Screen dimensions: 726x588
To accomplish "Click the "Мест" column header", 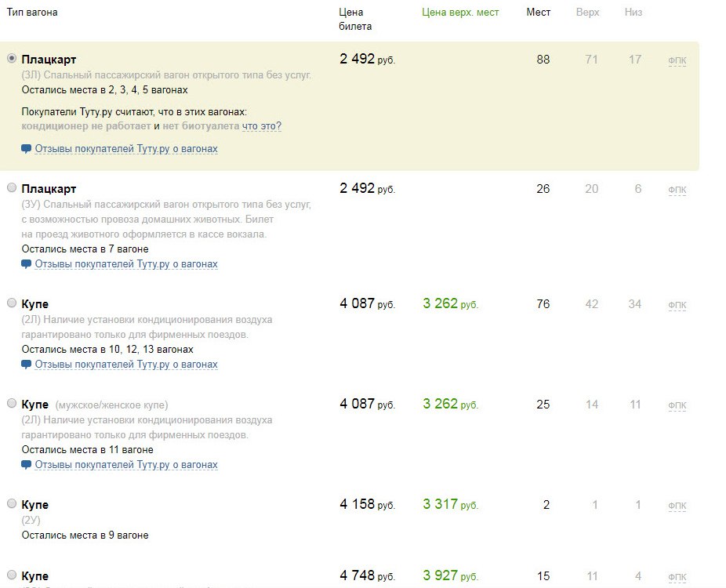I will click(539, 13).
